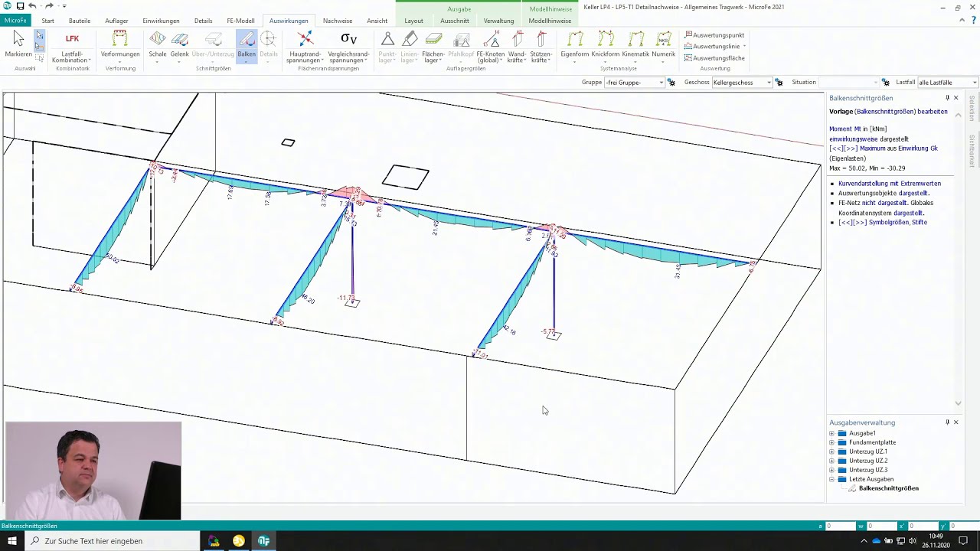
Task: Select the Balkenschnittgrößen output item
Action: pos(888,488)
